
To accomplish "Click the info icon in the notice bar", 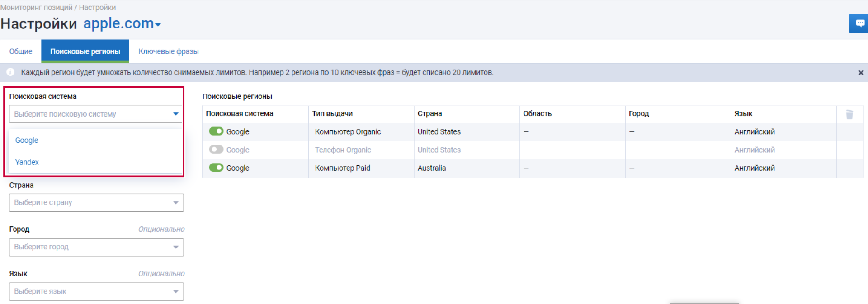I will coord(10,72).
